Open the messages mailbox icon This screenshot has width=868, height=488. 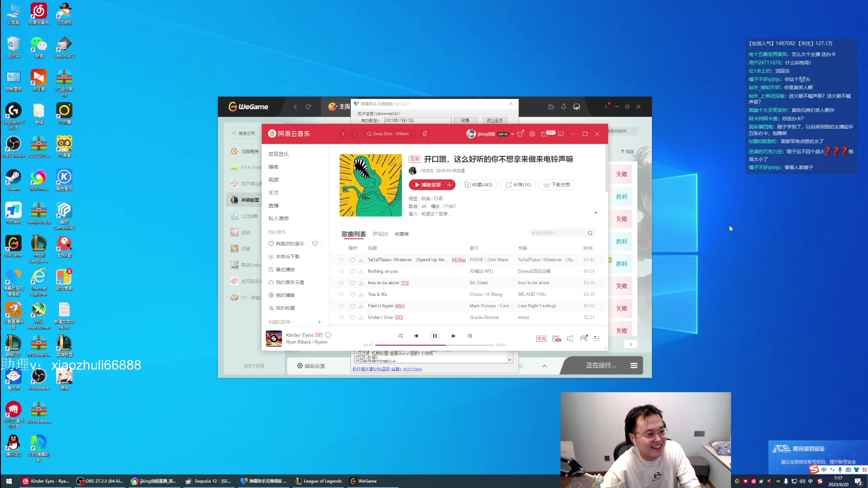point(544,134)
